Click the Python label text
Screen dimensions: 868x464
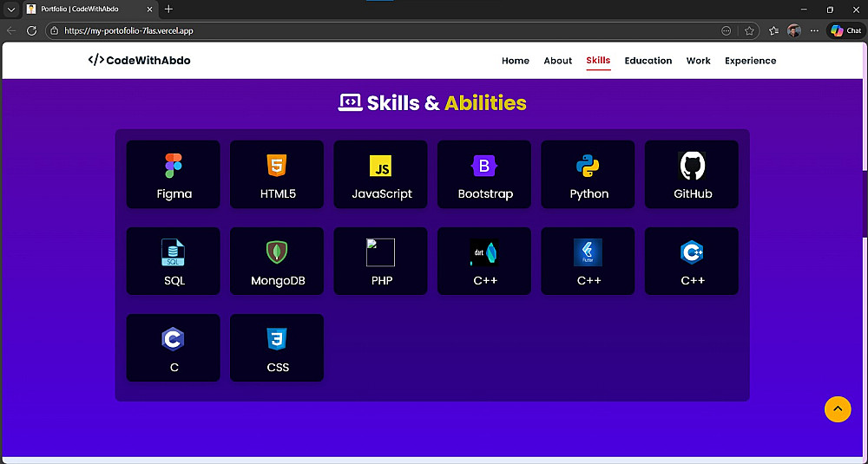coord(589,194)
